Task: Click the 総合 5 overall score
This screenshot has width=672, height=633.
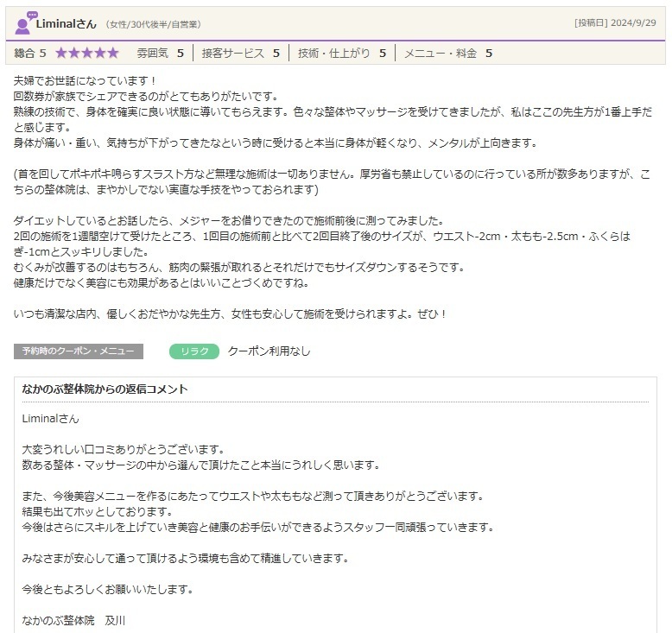Action: [x=30, y=54]
